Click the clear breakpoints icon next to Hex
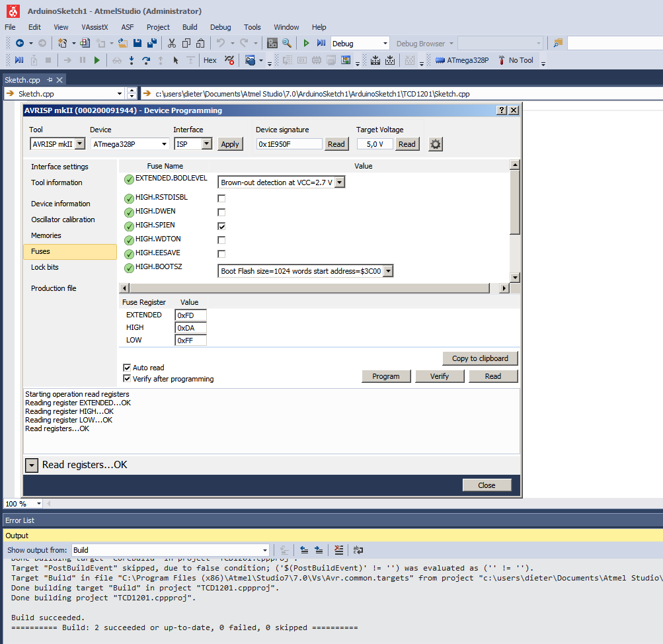The image size is (663, 644). pyautogui.click(x=229, y=60)
